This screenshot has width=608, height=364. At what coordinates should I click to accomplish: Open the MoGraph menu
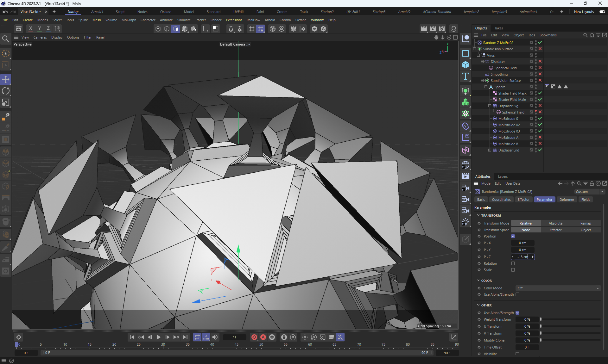pos(129,20)
